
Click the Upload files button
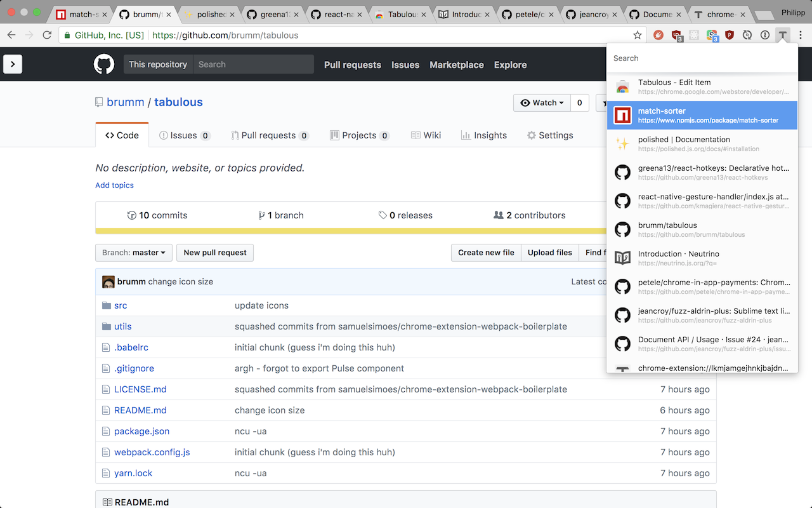click(x=550, y=253)
